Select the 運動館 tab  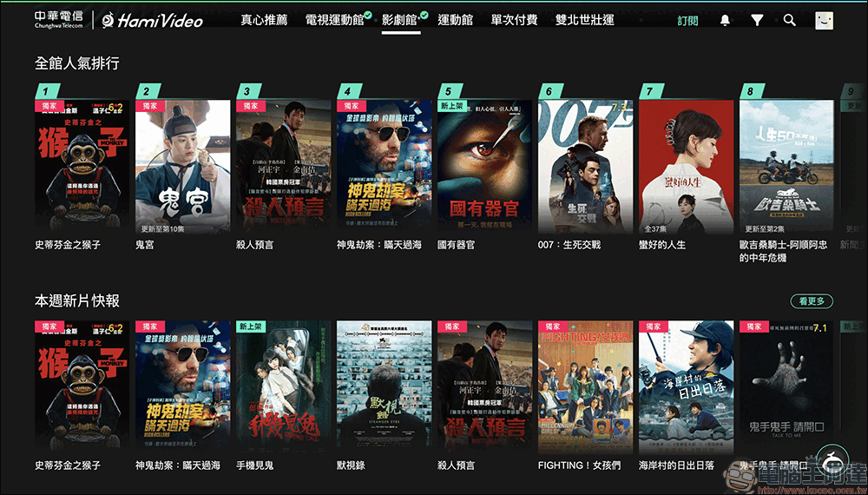(455, 21)
